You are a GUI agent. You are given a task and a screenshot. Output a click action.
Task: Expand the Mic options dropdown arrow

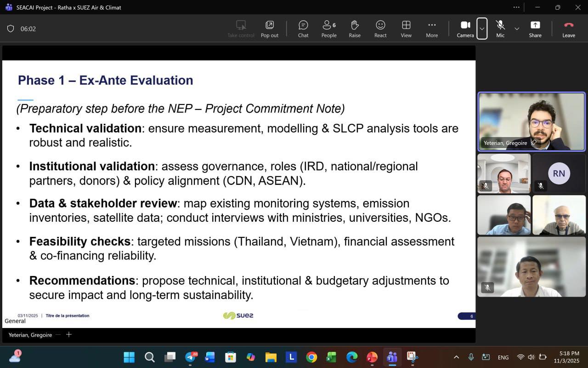(x=517, y=29)
